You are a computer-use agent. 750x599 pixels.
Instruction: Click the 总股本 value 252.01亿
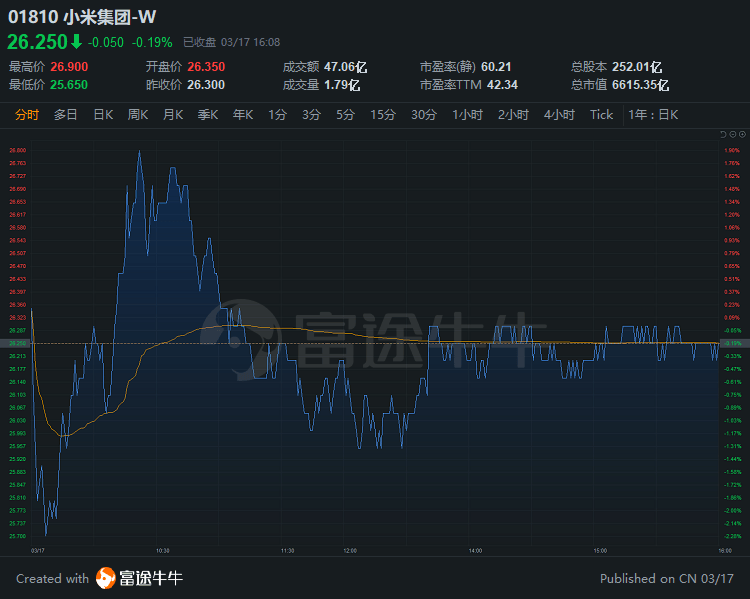point(637,67)
